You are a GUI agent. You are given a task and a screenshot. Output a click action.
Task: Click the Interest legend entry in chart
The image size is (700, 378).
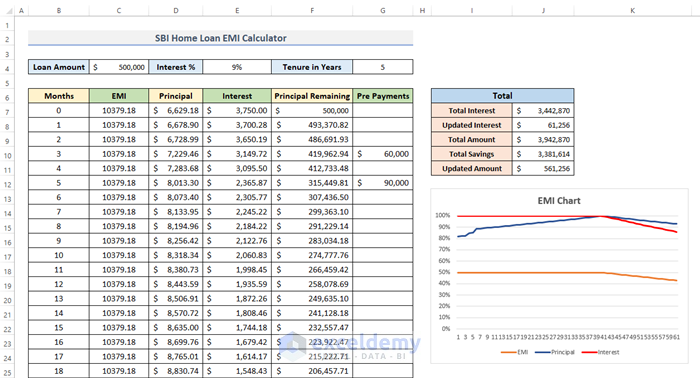pyautogui.click(x=600, y=352)
